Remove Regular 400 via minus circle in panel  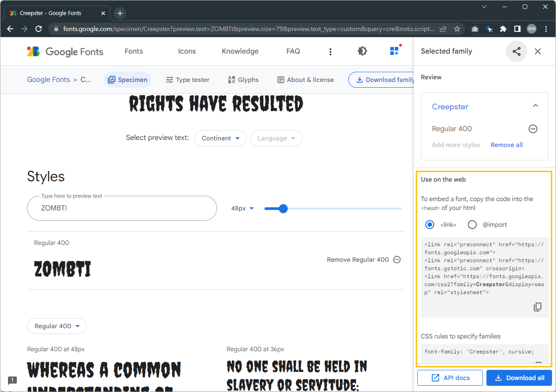pyautogui.click(x=533, y=129)
